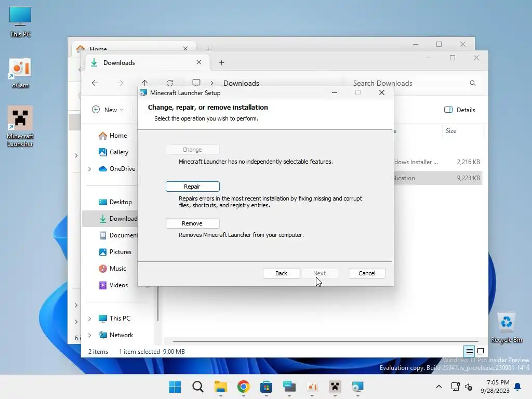
Task: Open the oCam desktop shortcut
Action: (20, 73)
